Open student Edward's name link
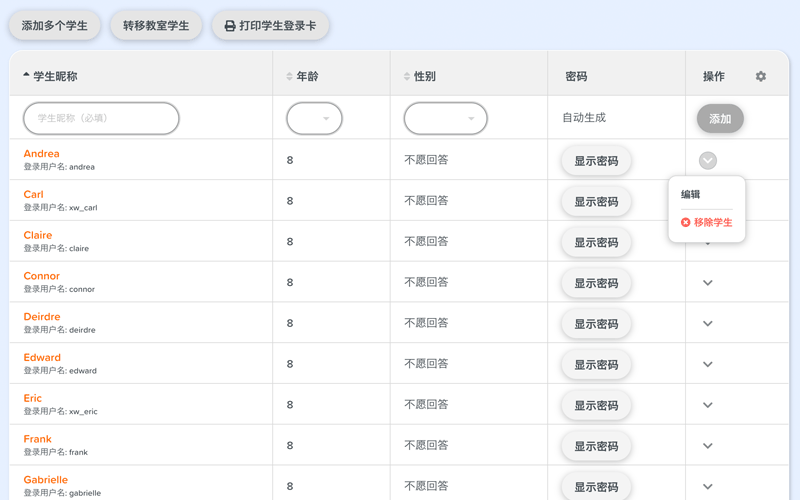Viewport: 800px width, 500px height. [x=42, y=358]
